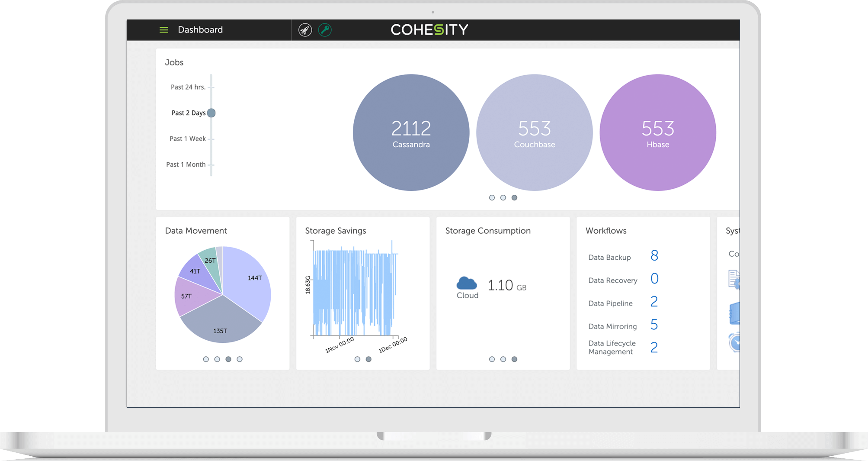Click the blue monitor icon in System card
The width and height of the screenshot is (868, 461).
tap(734, 313)
